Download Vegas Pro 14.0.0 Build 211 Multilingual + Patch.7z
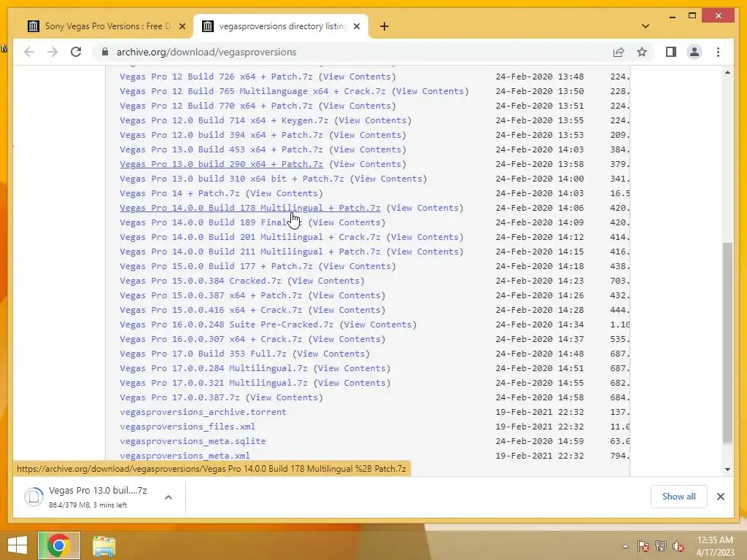Viewport: 747px width, 560px height. pyautogui.click(x=250, y=252)
